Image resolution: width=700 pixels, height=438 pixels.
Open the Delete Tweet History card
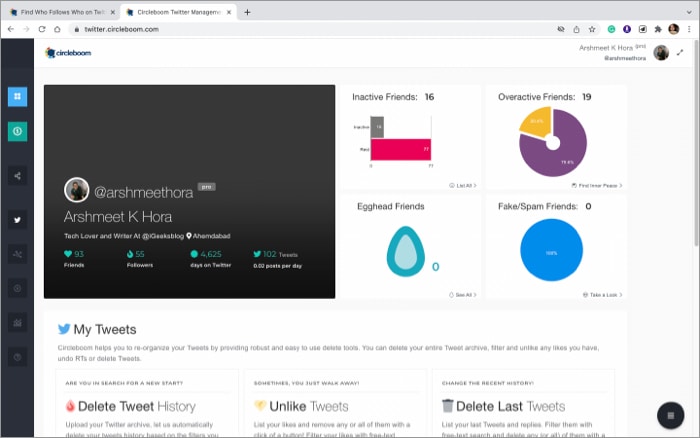coord(147,403)
